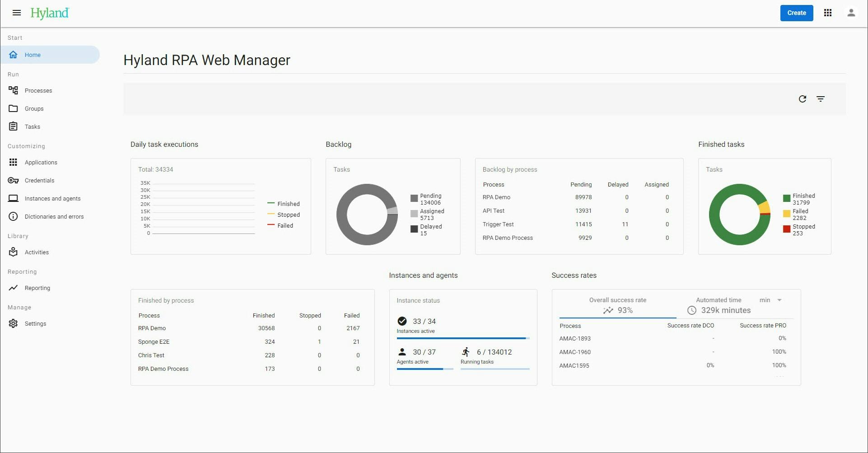Screen dimensions: 868x453
Task: Toggle Failed series in chart legend
Action: pyautogui.click(x=280, y=225)
